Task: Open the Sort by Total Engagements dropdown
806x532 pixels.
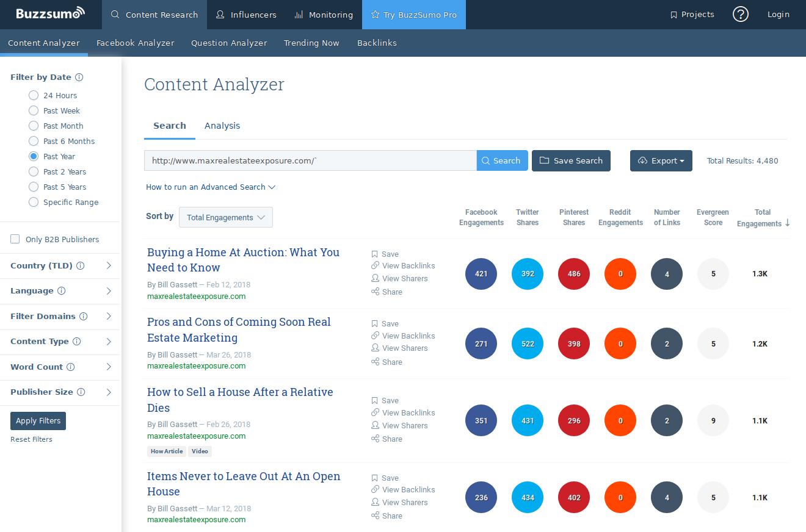Action: click(226, 217)
